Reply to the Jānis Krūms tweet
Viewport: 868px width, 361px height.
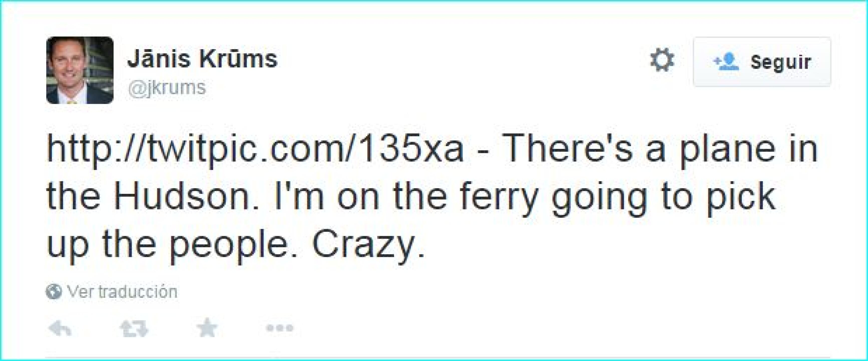tap(60, 328)
